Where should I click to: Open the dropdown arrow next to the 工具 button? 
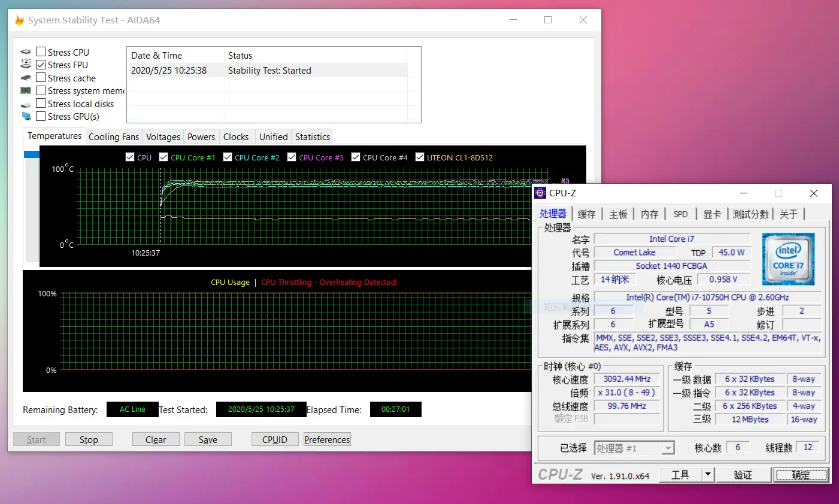coord(708,475)
